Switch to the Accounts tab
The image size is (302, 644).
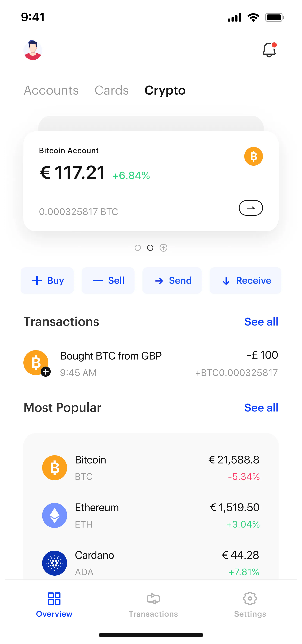(51, 90)
